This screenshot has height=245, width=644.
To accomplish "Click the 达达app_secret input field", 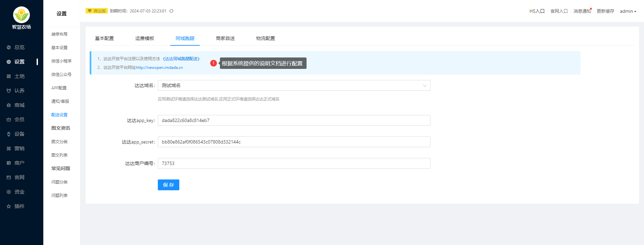I will pyautogui.click(x=294, y=142).
